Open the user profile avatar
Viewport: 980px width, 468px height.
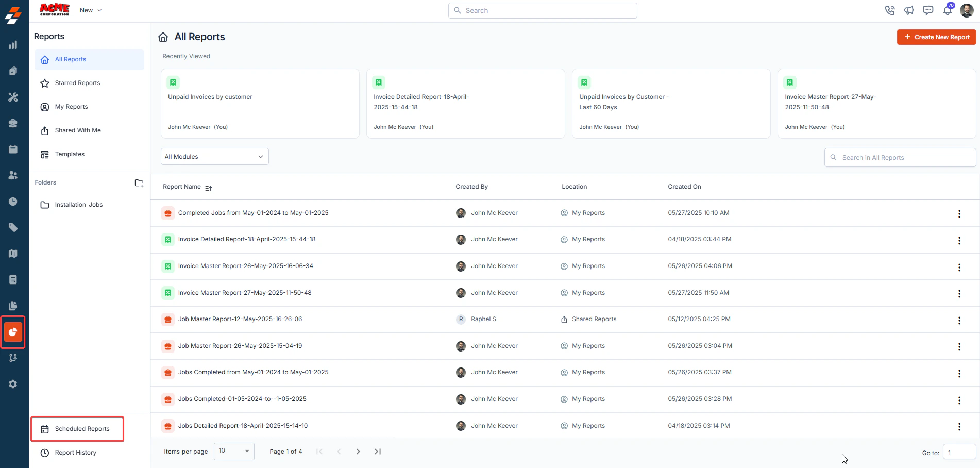(967, 10)
